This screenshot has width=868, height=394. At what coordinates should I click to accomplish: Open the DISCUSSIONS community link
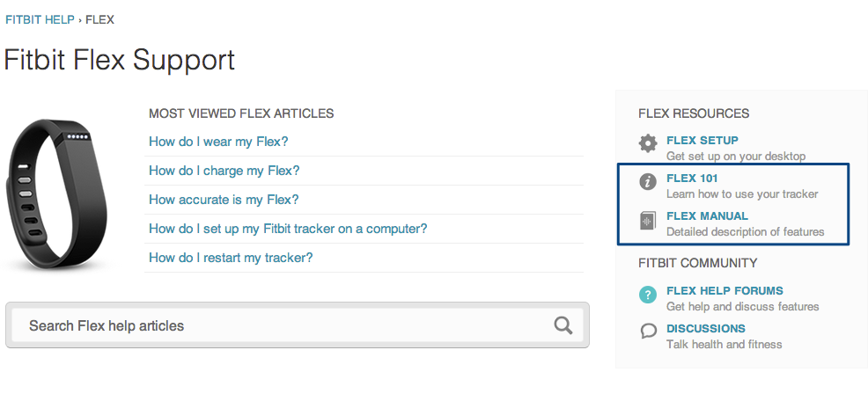tap(706, 328)
